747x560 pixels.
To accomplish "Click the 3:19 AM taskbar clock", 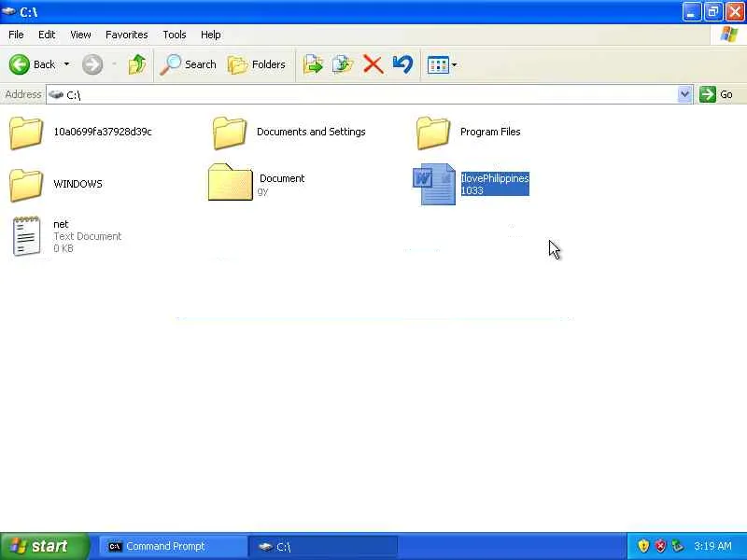I will tap(712, 546).
